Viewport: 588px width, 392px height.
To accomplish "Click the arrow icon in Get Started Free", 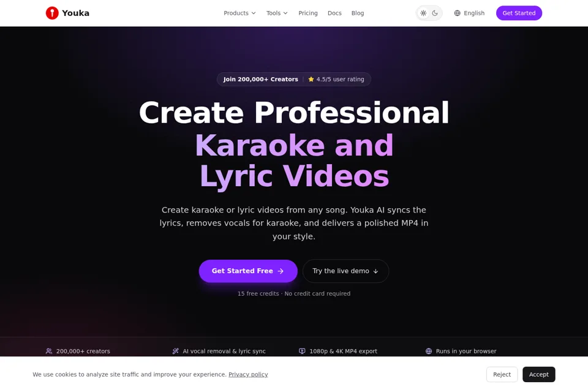I will coord(281,271).
